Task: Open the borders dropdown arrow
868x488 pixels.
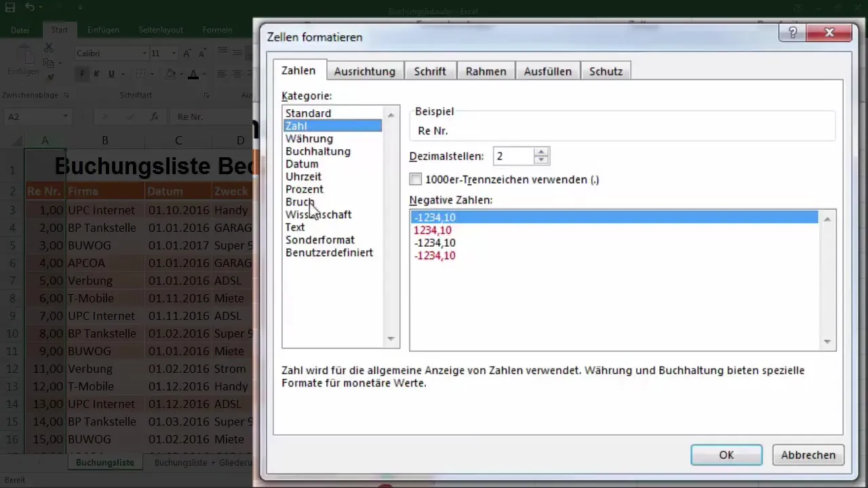Action: 151,74
